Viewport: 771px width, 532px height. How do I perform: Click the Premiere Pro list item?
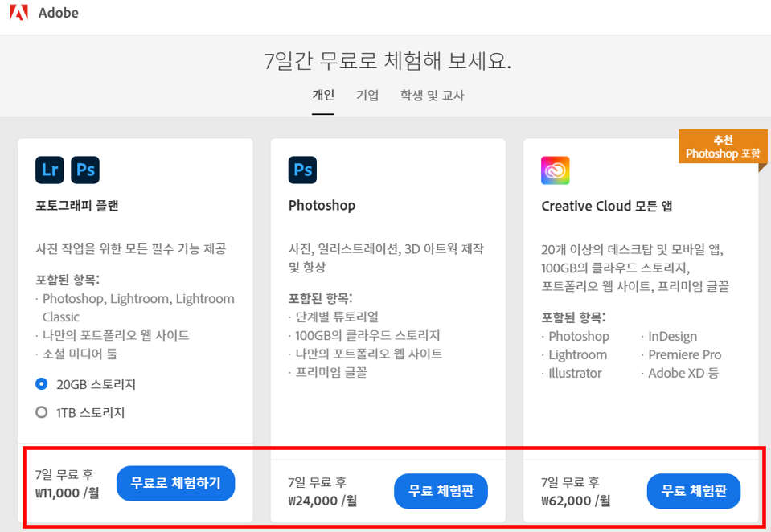[x=684, y=354]
